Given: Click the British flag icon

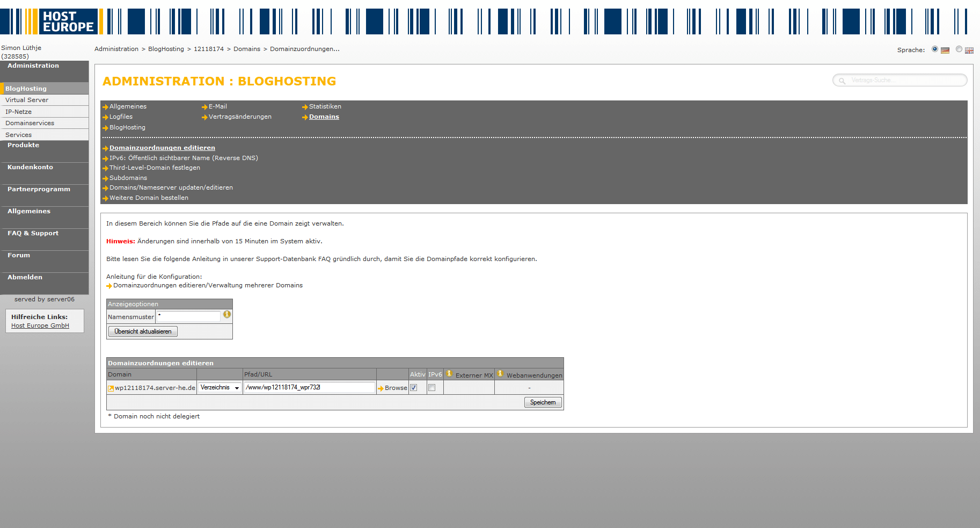Looking at the screenshot, I should pyautogui.click(x=969, y=50).
